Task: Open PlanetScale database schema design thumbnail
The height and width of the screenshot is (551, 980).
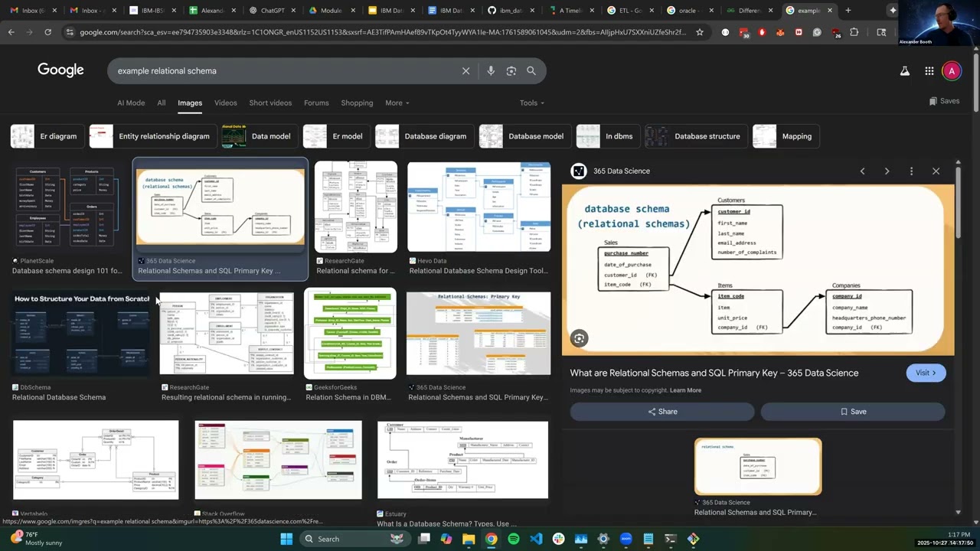Action: 67,207
